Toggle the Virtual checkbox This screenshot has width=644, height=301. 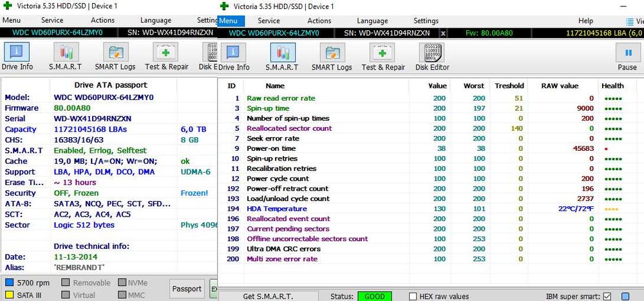(x=65, y=295)
